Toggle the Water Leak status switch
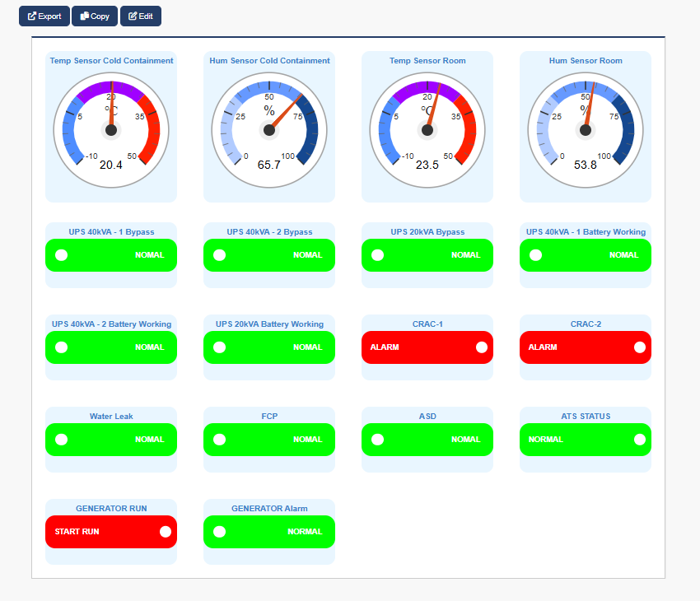 (111, 440)
